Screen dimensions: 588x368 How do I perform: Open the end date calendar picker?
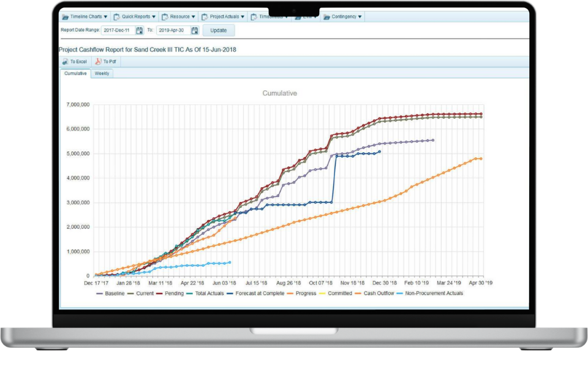195,30
